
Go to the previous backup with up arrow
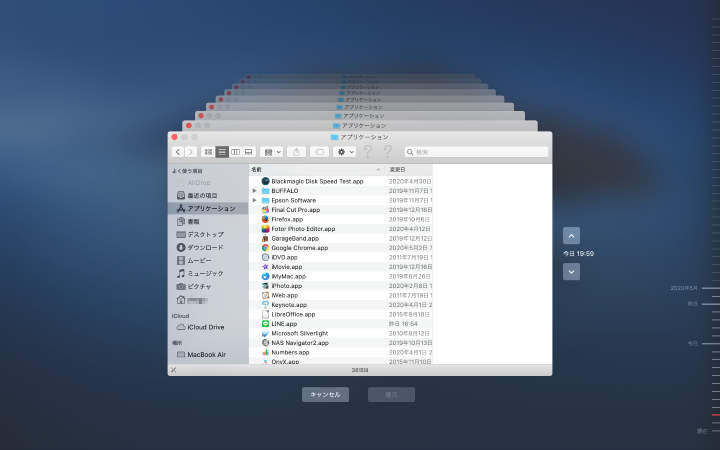tap(571, 236)
